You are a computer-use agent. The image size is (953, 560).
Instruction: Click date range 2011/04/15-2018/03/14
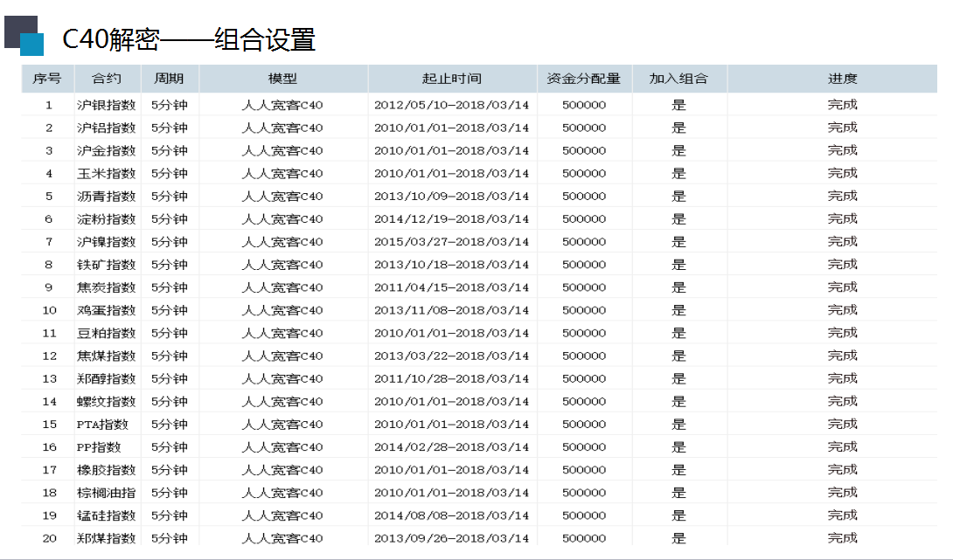[x=451, y=287]
